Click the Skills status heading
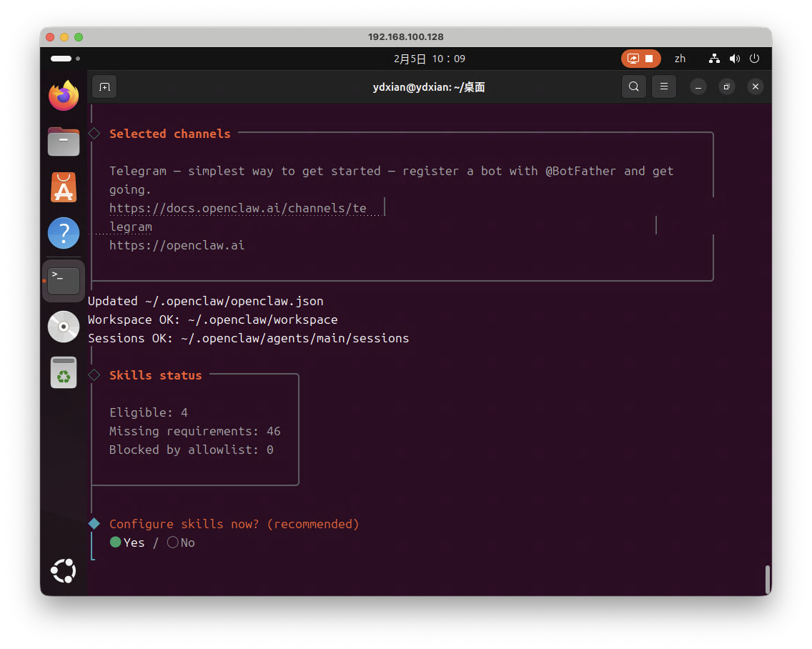 155,375
